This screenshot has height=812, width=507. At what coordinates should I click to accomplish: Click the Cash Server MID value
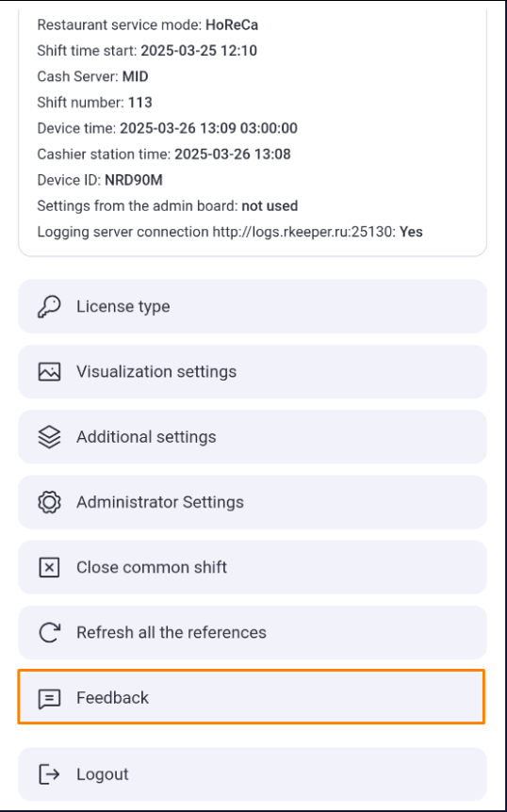click(x=135, y=76)
